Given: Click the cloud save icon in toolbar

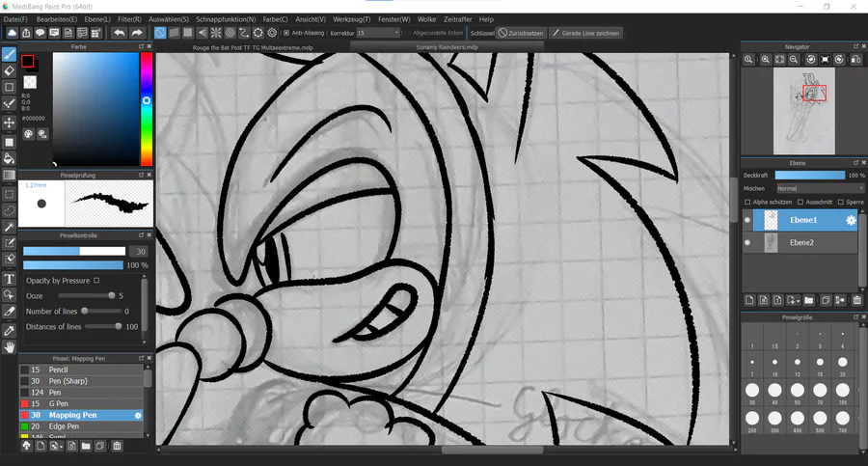Looking at the screenshot, I should click(x=12, y=33).
